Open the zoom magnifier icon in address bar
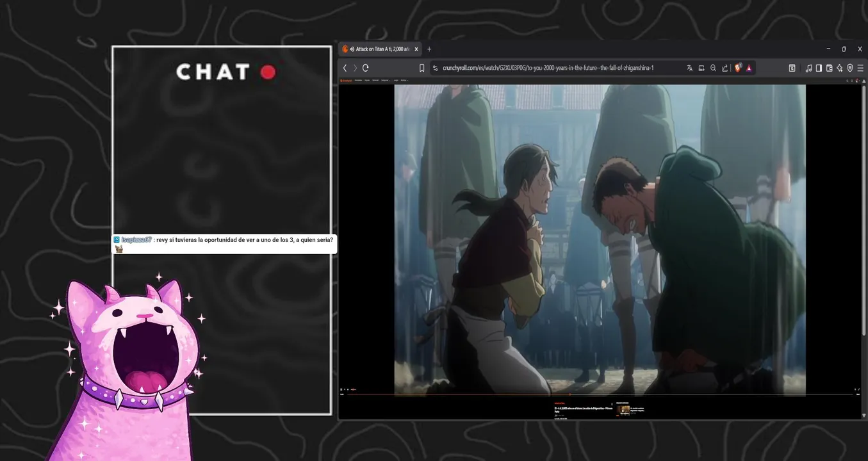Viewport: 868px width, 461px height. [x=713, y=68]
